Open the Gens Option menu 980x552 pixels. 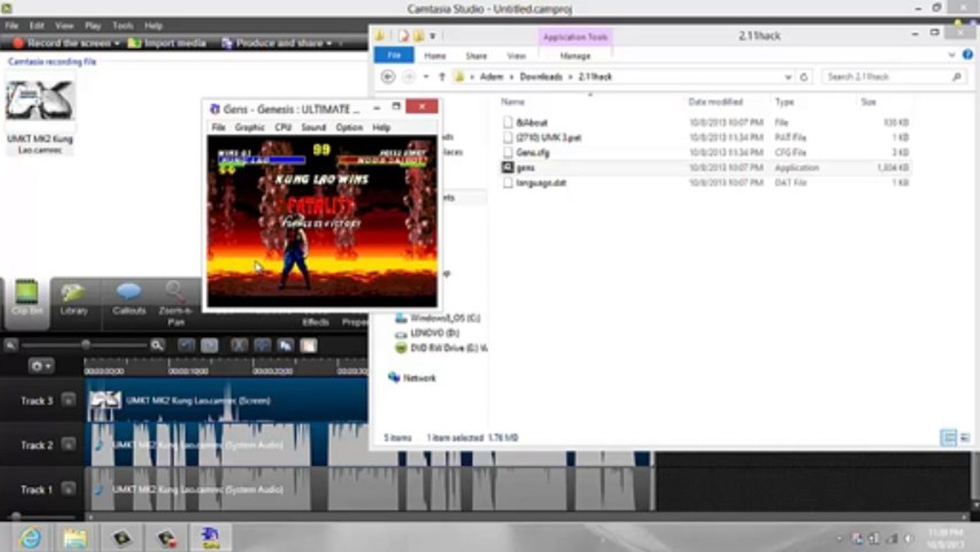click(x=349, y=127)
